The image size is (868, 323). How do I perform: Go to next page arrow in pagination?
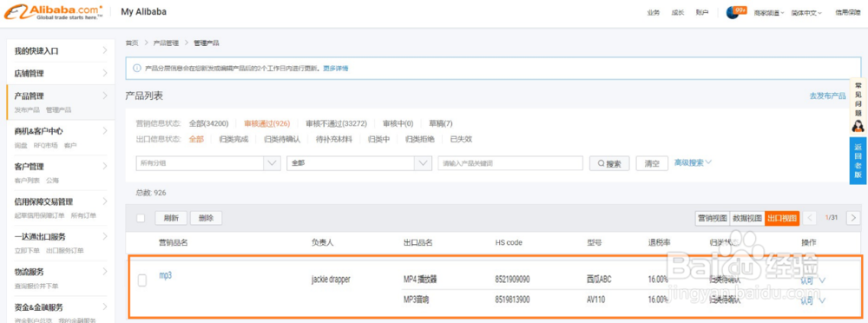click(x=853, y=218)
